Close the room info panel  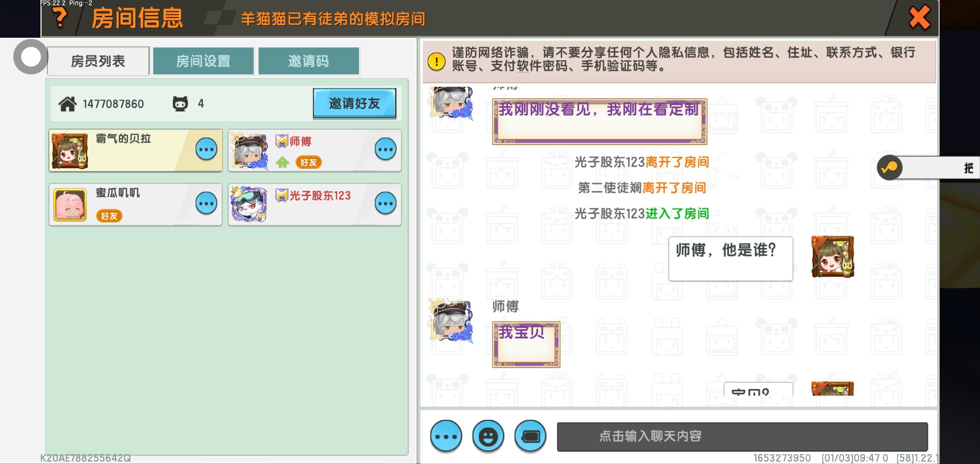(919, 18)
